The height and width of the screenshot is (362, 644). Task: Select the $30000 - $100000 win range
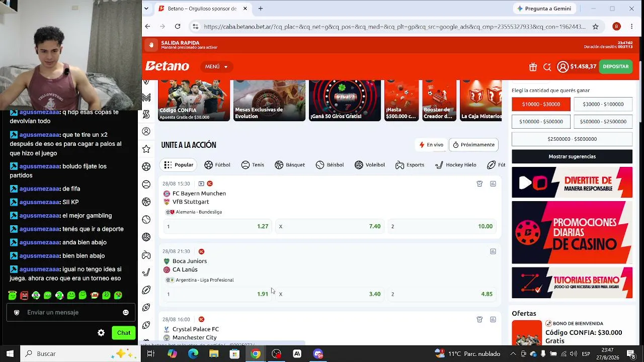603,104
